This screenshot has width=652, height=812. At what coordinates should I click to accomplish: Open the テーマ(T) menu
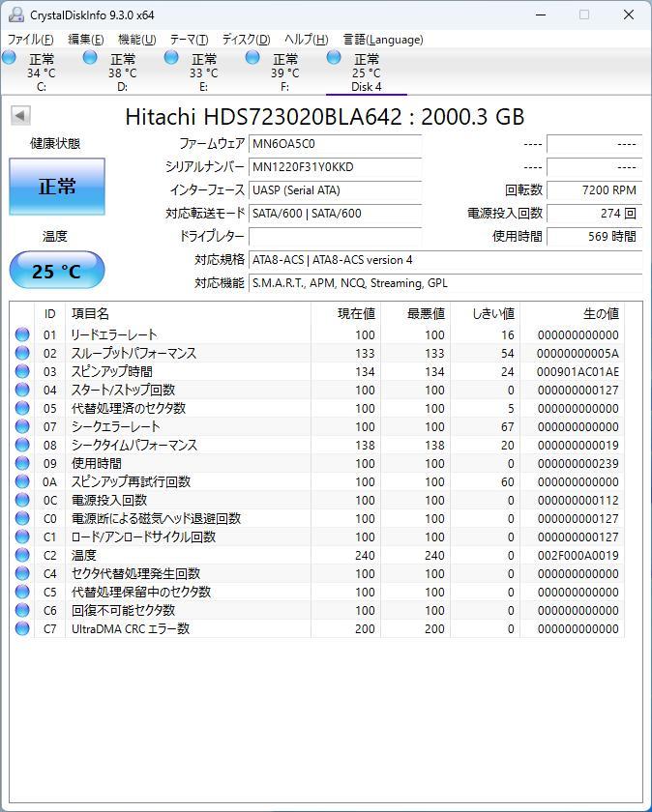189,40
